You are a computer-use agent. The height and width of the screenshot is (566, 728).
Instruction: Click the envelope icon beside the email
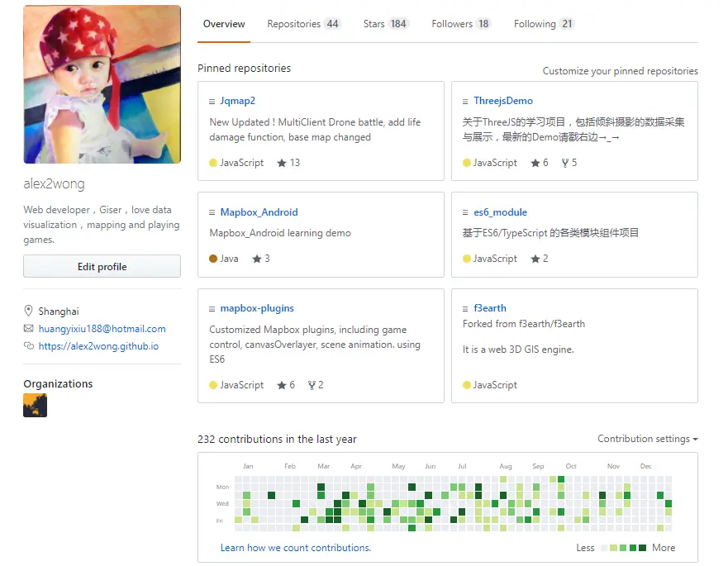[x=28, y=329]
